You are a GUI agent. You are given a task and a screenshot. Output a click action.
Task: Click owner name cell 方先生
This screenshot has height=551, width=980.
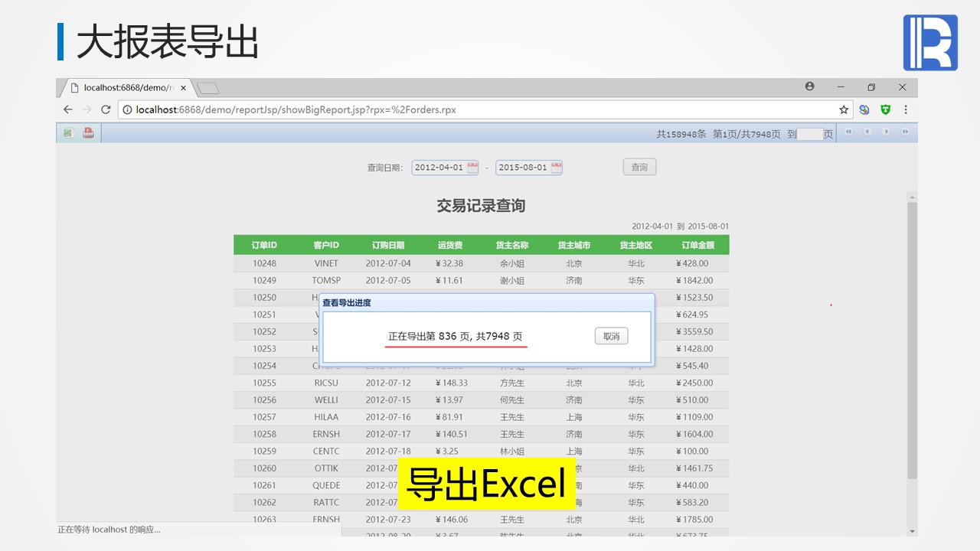tap(512, 383)
